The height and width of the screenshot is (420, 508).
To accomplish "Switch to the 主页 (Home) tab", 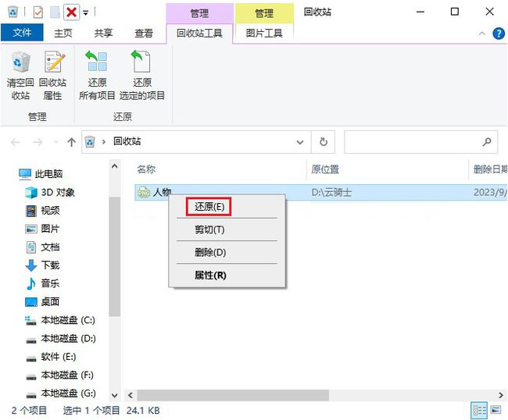I will (63, 33).
